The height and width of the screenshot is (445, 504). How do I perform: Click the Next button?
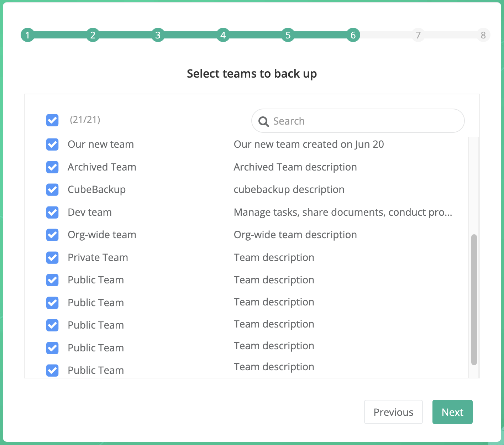[x=452, y=412]
